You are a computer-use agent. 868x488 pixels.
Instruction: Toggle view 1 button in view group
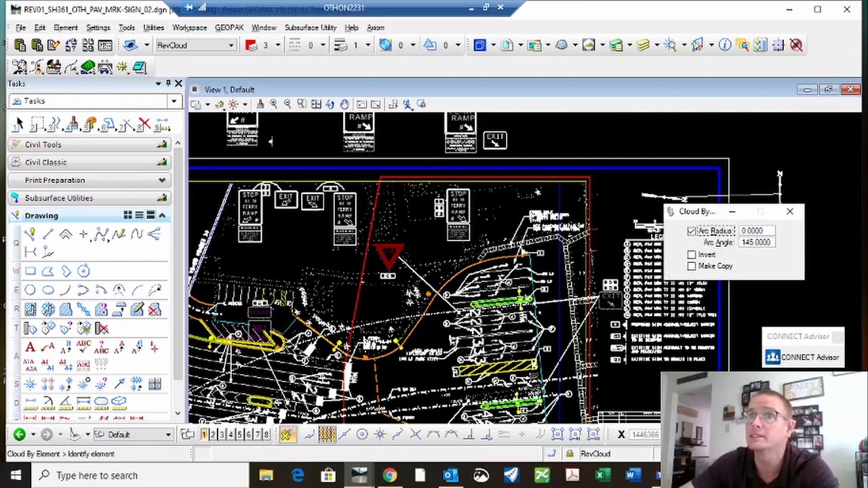tap(204, 434)
